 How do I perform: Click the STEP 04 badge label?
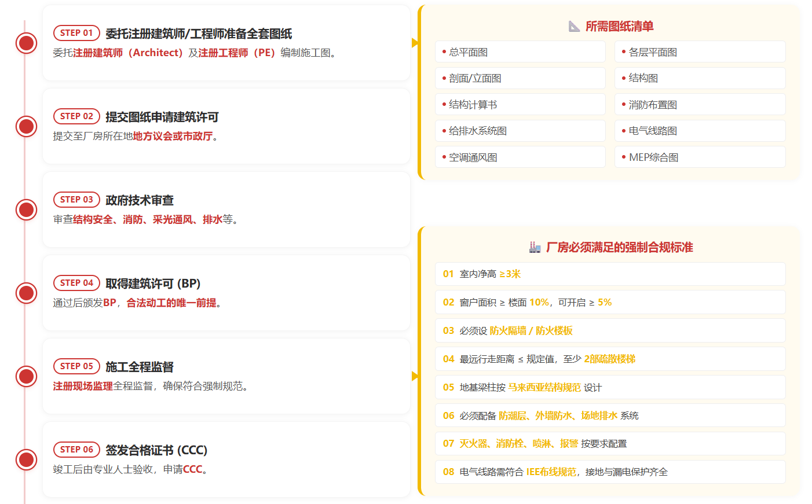click(x=76, y=283)
